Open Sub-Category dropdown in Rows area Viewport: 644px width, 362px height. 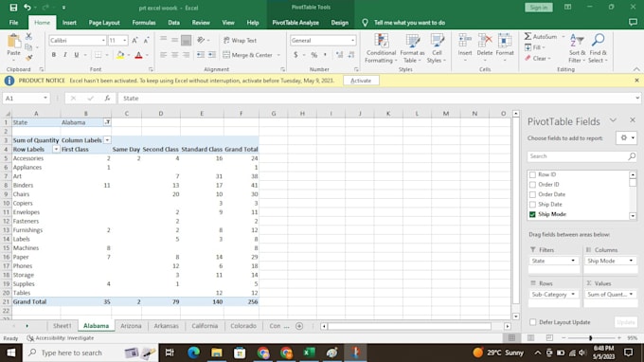coord(573,295)
